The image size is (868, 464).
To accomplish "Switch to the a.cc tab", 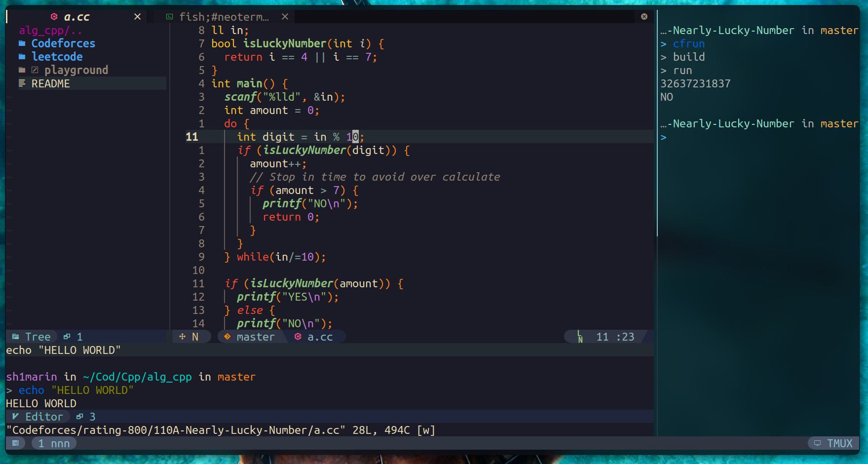I will coord(76,17).
